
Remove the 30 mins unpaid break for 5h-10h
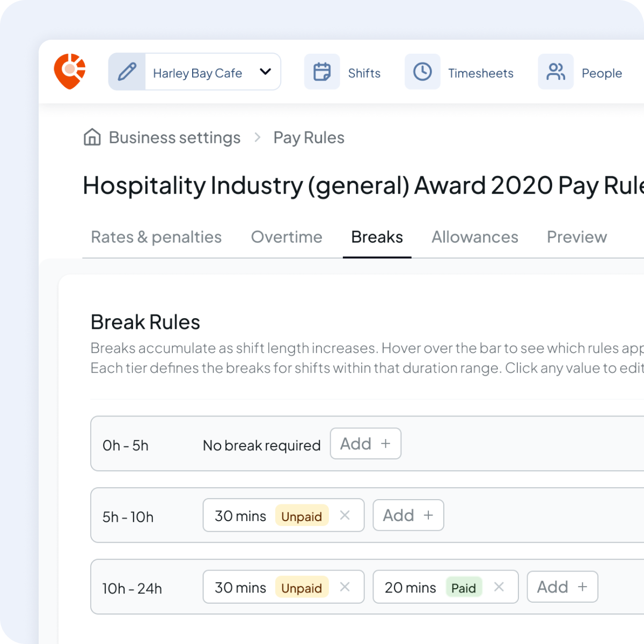(345, 515)
